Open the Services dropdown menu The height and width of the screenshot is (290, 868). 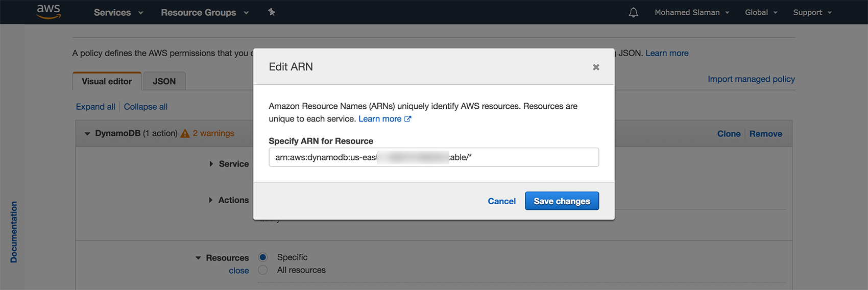[118, 12]
